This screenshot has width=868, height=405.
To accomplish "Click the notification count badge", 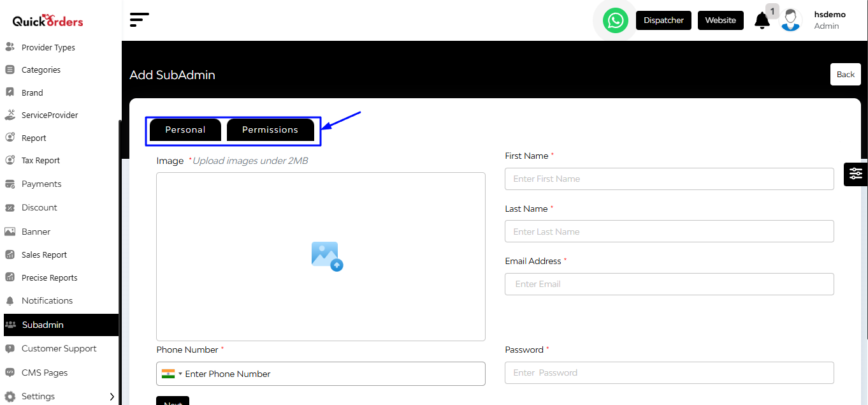I will click(x=772, y=11).
